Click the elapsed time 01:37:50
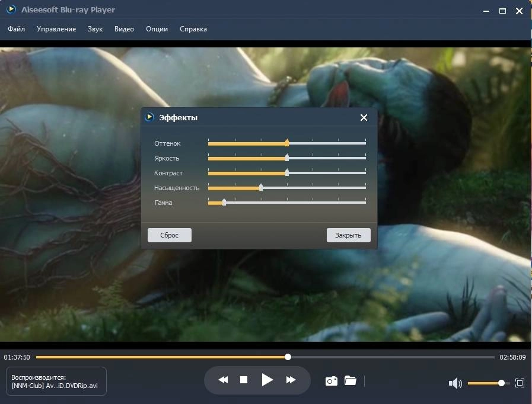 coord(17,357)
